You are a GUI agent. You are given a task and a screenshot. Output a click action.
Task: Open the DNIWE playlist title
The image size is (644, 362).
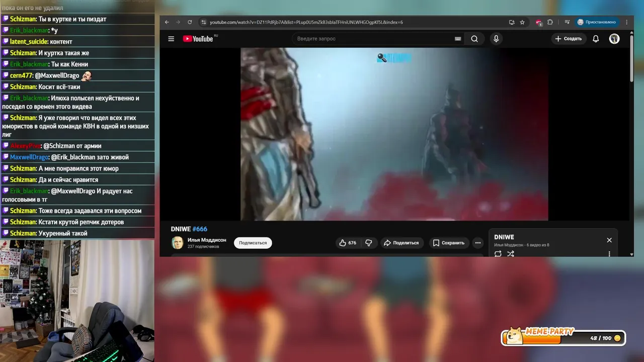[504, 237]
